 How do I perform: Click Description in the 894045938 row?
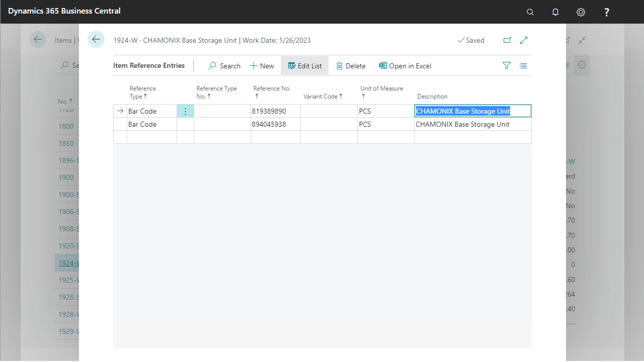pyautogui.click(x=473, y=124)
